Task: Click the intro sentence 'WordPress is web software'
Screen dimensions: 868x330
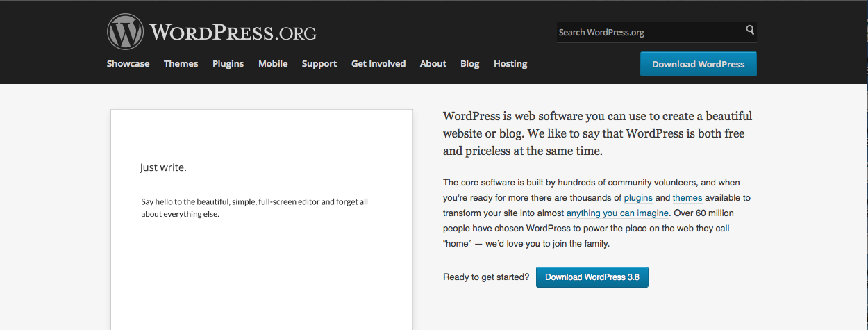Action: pos(598,133)
